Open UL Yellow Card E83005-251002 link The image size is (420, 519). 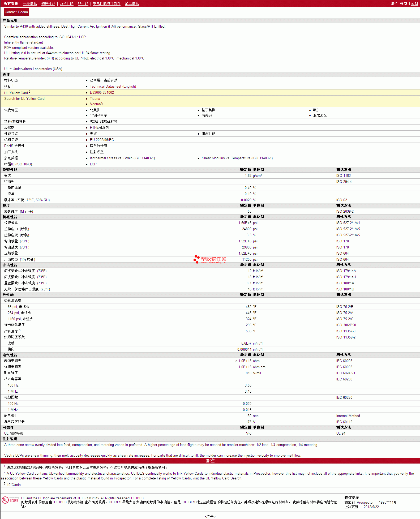102,92
